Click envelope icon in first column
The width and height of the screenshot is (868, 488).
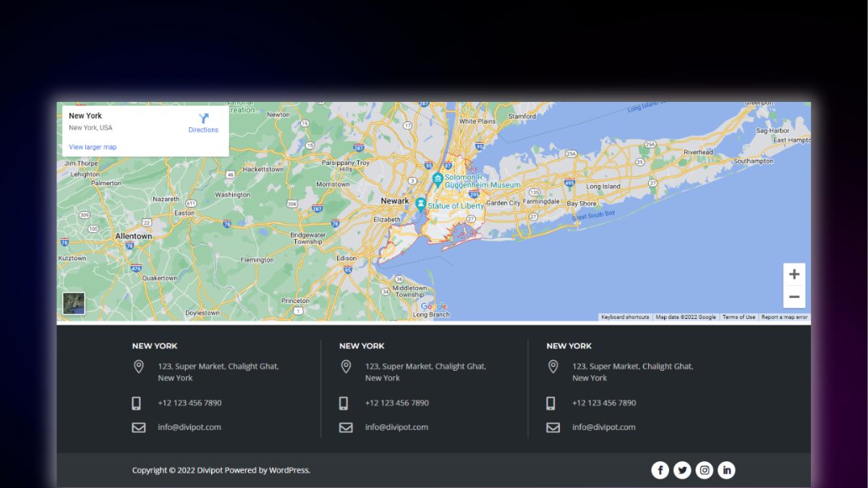click(x=139, y=427)
